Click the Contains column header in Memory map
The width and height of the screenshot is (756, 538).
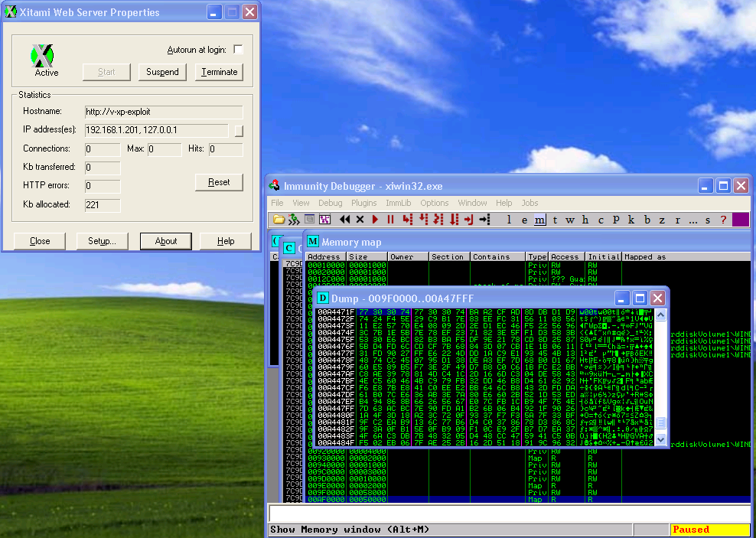click(x=498, y=257)
